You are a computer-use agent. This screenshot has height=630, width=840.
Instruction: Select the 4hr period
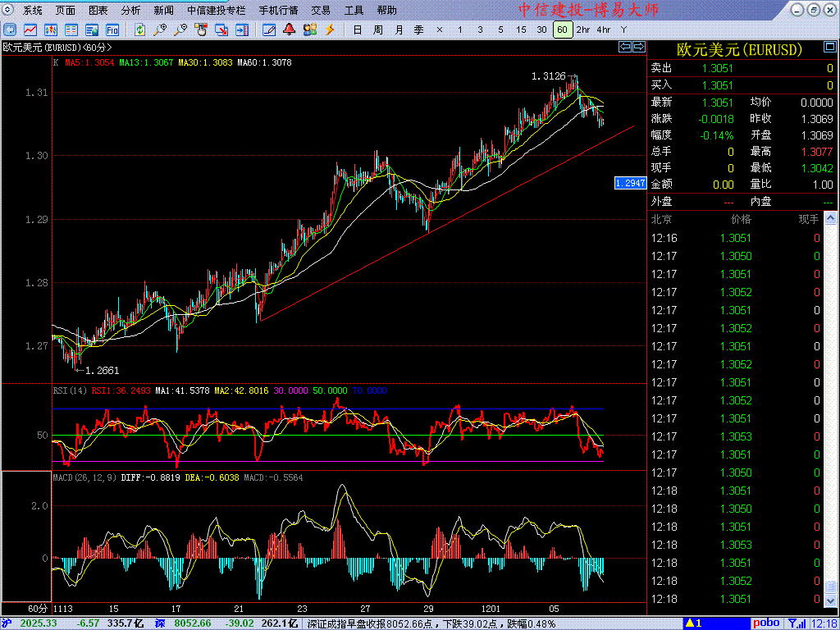pyautogui.click(x=603, y=30)
